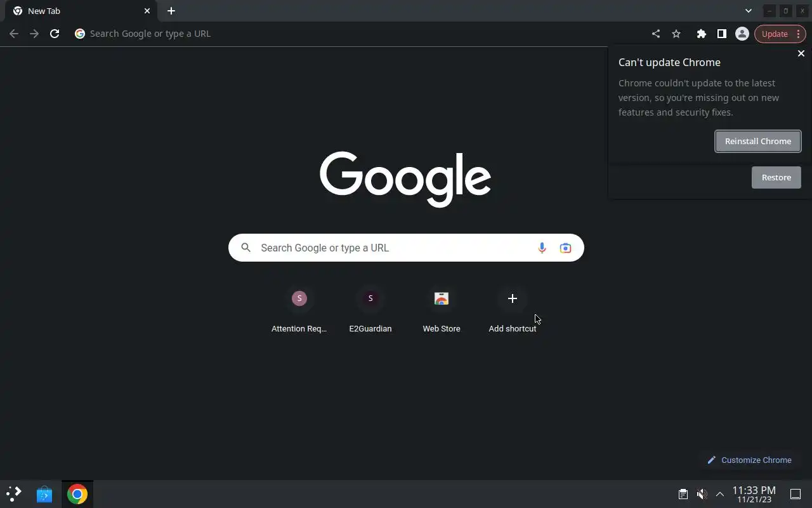Click the Google icon in address bar

coord(80,34)
